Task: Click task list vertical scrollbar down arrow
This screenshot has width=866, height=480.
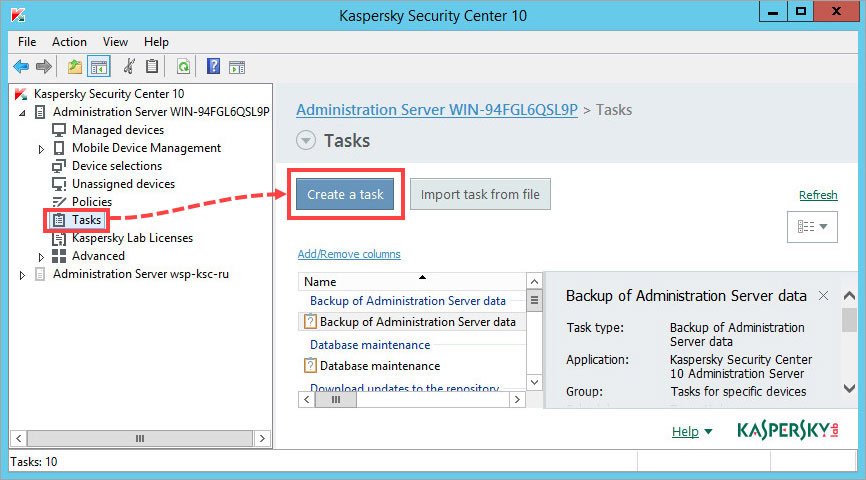Action: point(534,382)
